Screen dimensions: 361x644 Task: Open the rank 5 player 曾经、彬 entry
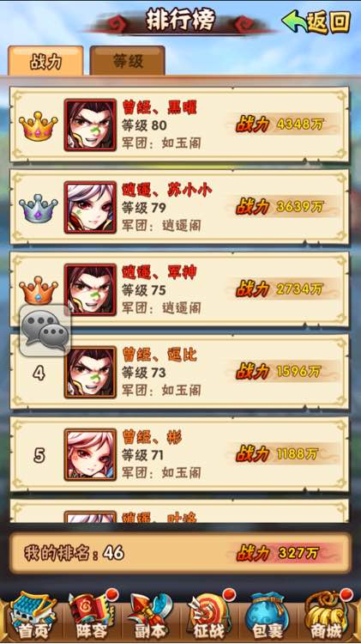[x=180, y=454]
